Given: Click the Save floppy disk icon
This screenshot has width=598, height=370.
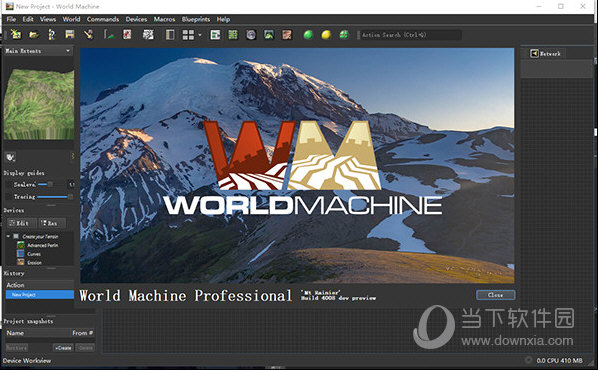Looking at the screenshot, I should click(70, 35).
